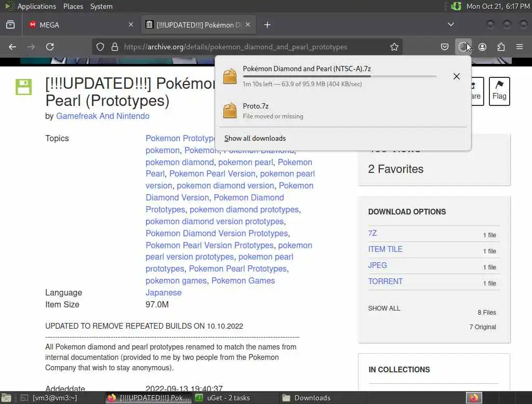The height and width of the screenshot is (404, 532).
Task: Click the Japanese language link
Action: pyautogui.click(x=163, y=292)
